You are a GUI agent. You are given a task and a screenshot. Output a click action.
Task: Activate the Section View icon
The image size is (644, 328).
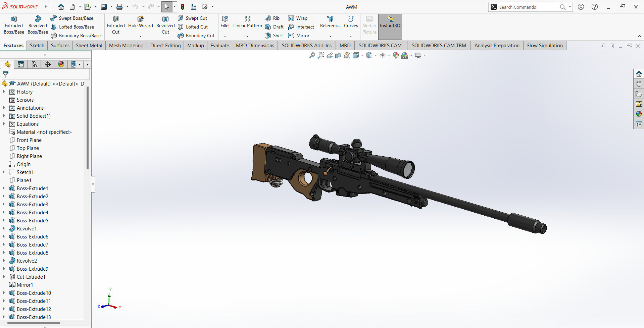(338, 55)
